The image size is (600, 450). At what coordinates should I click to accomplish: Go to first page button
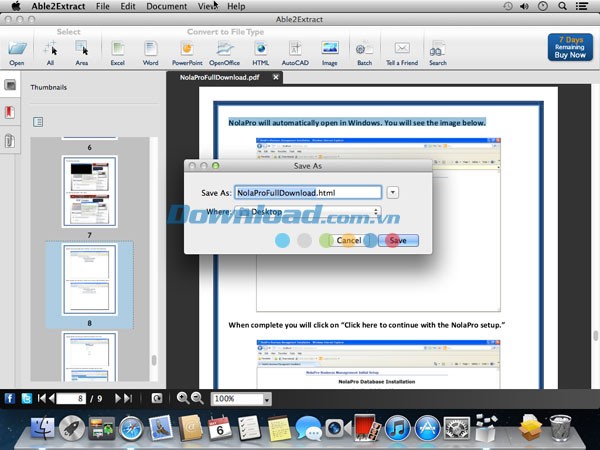coord(41,398)
